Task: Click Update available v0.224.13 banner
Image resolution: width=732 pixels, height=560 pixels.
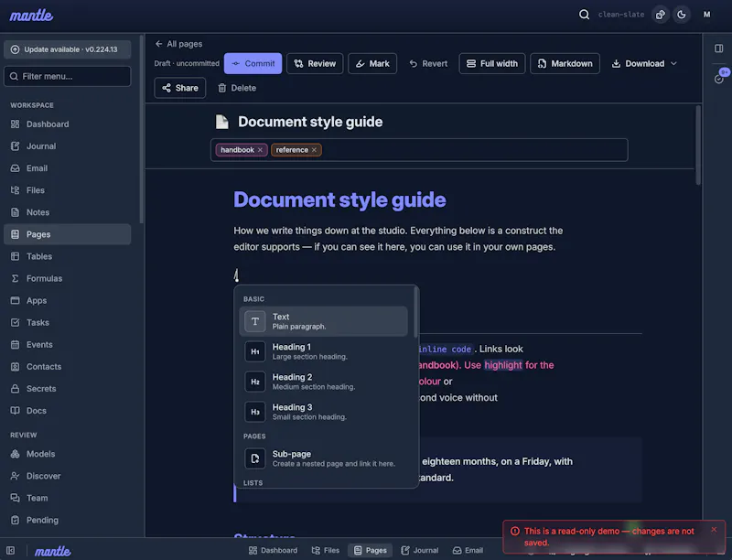Action: pos(67,49)
